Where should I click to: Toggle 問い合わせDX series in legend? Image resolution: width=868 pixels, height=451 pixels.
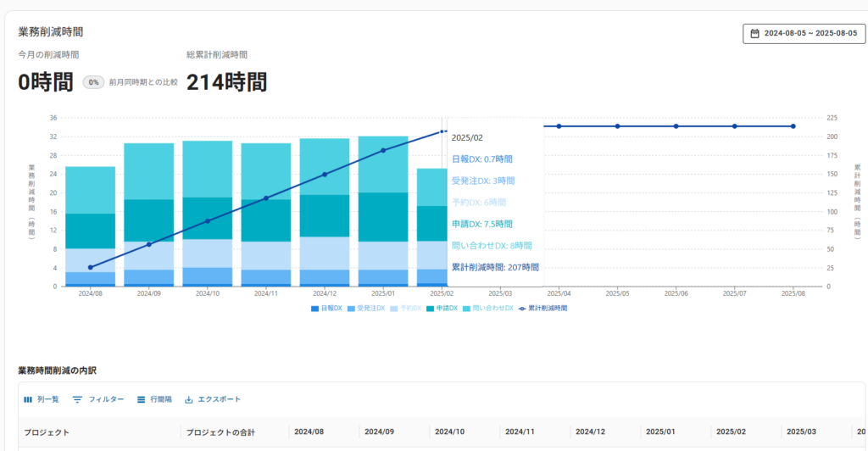[x=488, y=309]
